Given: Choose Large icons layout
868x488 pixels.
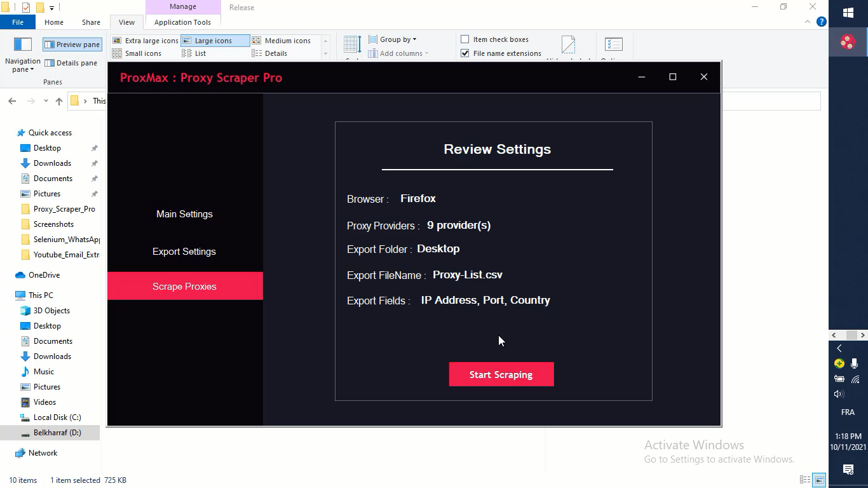Looking at the screenshot, I should click(x=215, y=41).
